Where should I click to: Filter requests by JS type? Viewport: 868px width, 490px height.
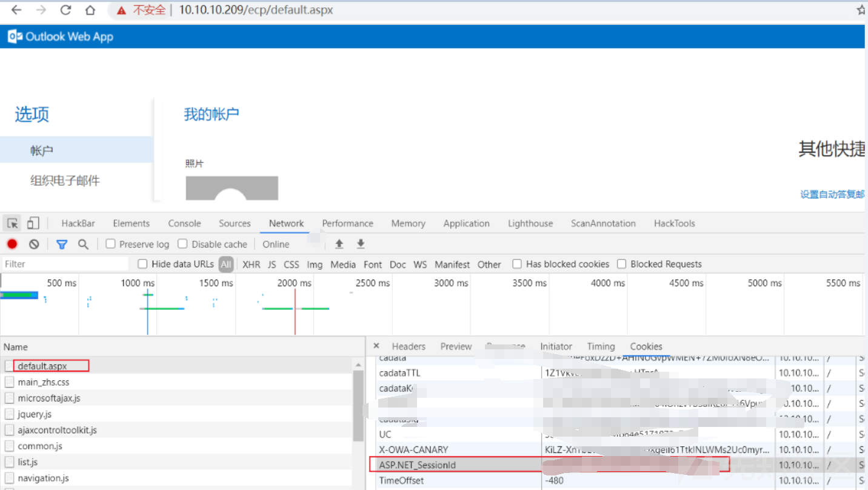(x=272, y=264)
